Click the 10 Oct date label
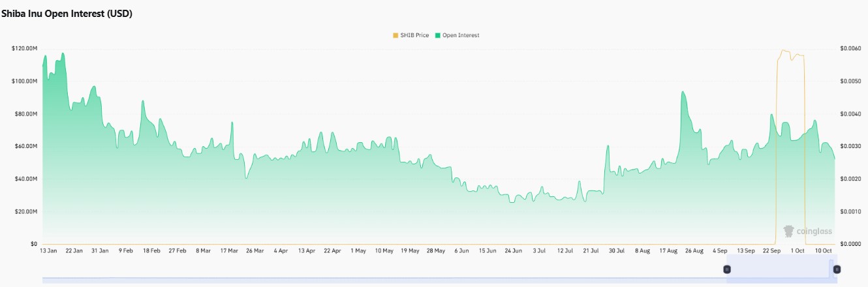This screenshot has height=287, width=868. (822, 250)
